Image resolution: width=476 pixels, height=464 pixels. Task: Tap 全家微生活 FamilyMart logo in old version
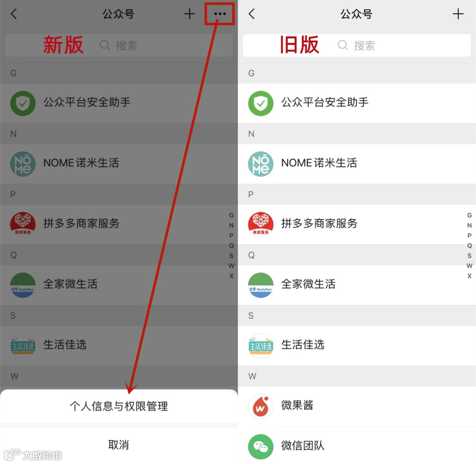(x=260, y=285)
